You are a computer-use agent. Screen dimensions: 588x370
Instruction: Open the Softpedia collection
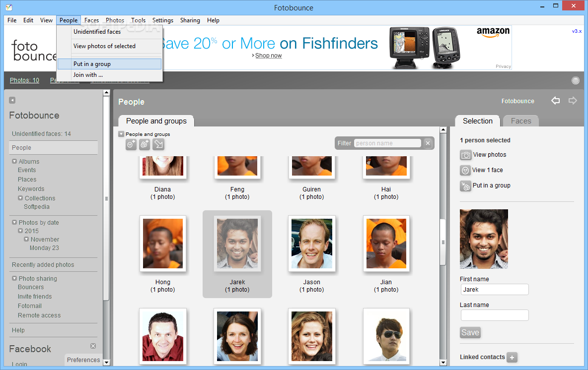[x=37, y=207]
